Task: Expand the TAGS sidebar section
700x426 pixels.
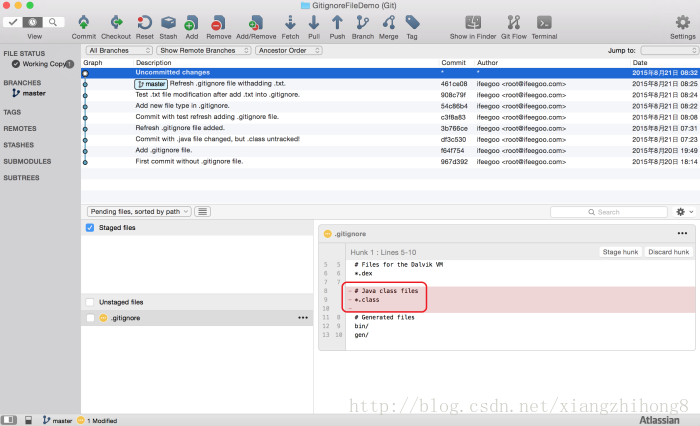Action: point(12,112)
